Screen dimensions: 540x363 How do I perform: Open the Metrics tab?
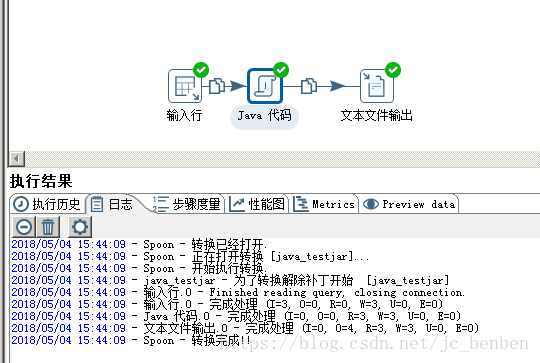324,204
